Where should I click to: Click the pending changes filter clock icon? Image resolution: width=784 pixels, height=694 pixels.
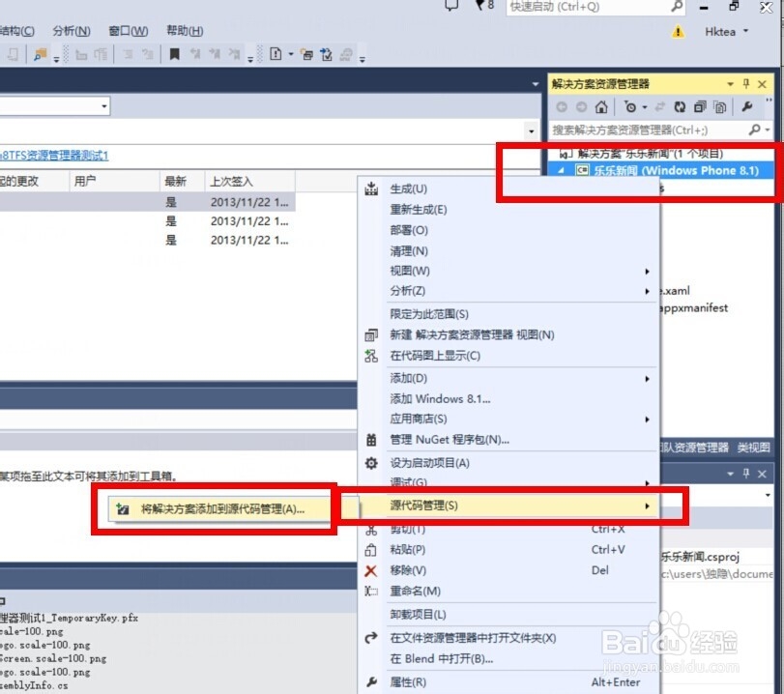630,107
